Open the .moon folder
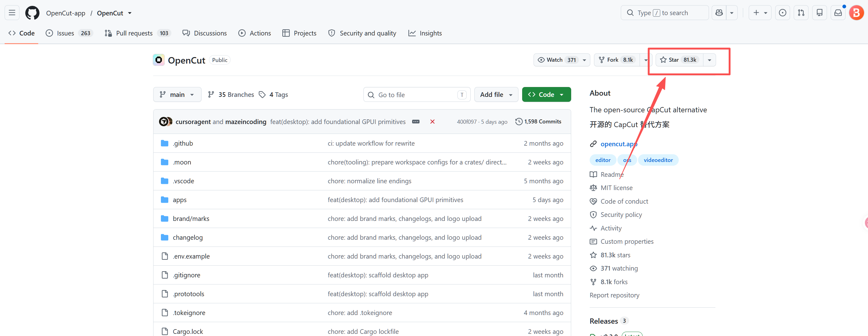Image resolution: width=868 pixels, height=336 pixels. coord(182,162)
